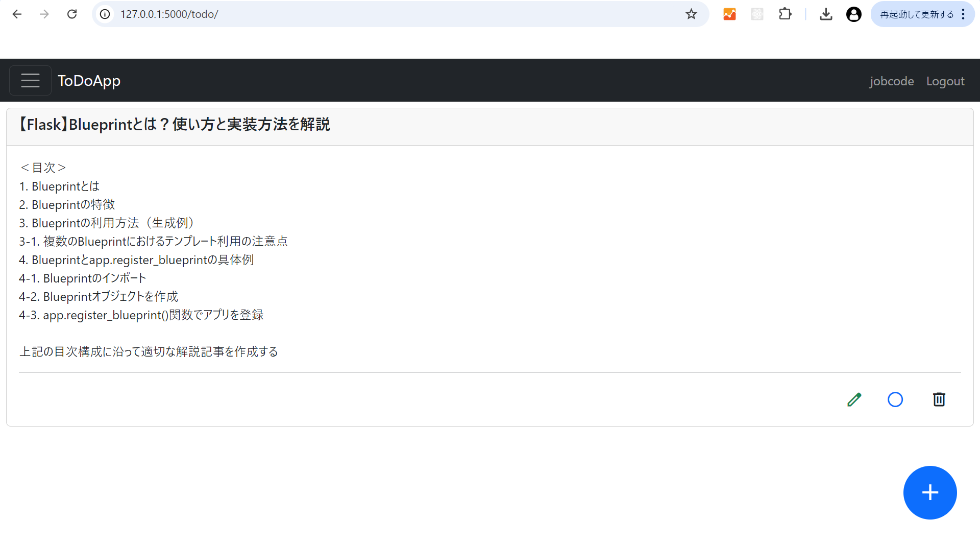Screen dimensions: 980x542
Task: Delete the task using the trash icon
Action: tap(939, 399)
